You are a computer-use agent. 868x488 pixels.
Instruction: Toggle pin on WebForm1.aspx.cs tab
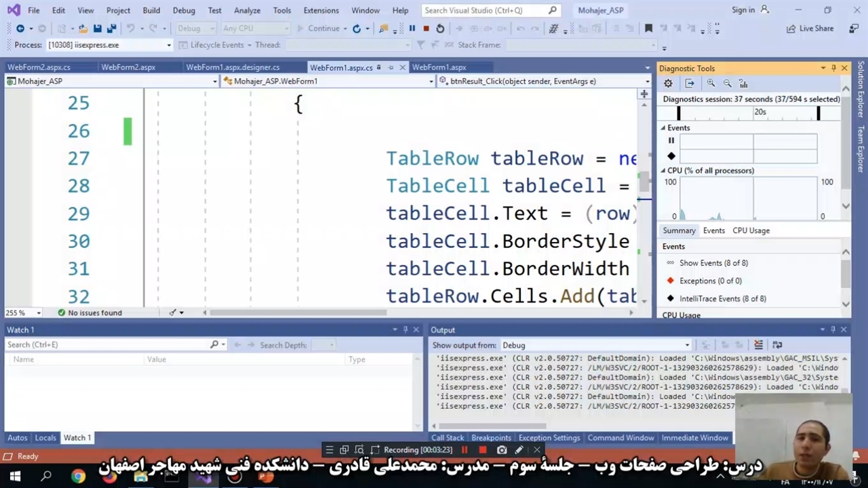tap(391, 68)
